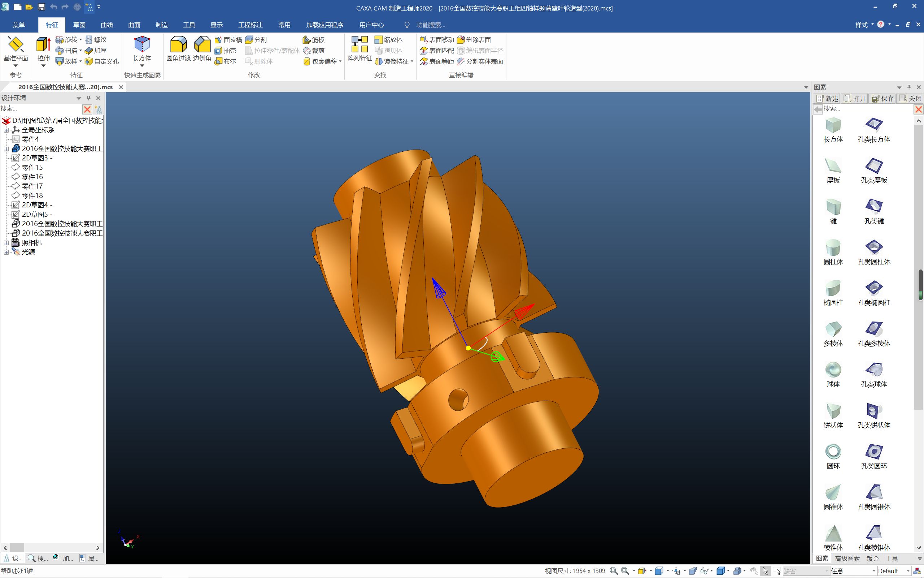Select the 面拔模 draft tool

(228, 40)
